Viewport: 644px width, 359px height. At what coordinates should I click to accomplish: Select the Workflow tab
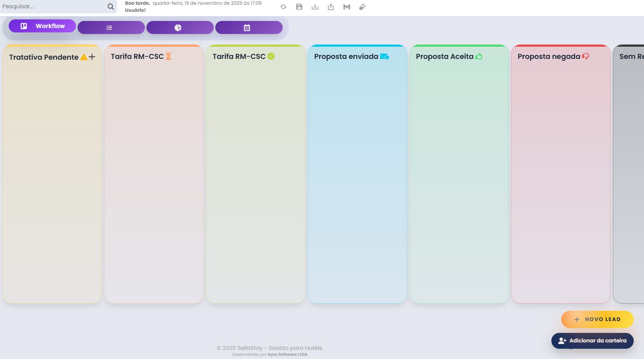coord(42,26)
